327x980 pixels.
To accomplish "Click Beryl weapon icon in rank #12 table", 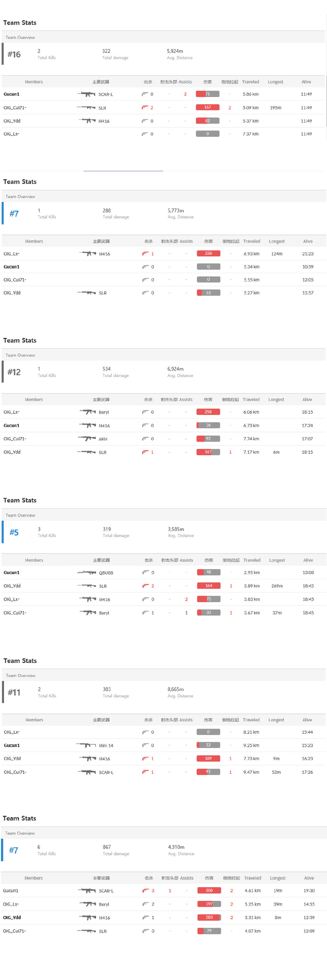I will coord(87,412).
